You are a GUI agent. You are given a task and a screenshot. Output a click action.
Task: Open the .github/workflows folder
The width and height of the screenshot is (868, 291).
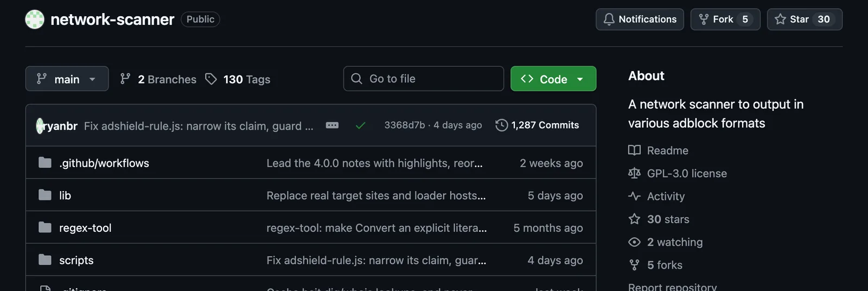(104, 163)
